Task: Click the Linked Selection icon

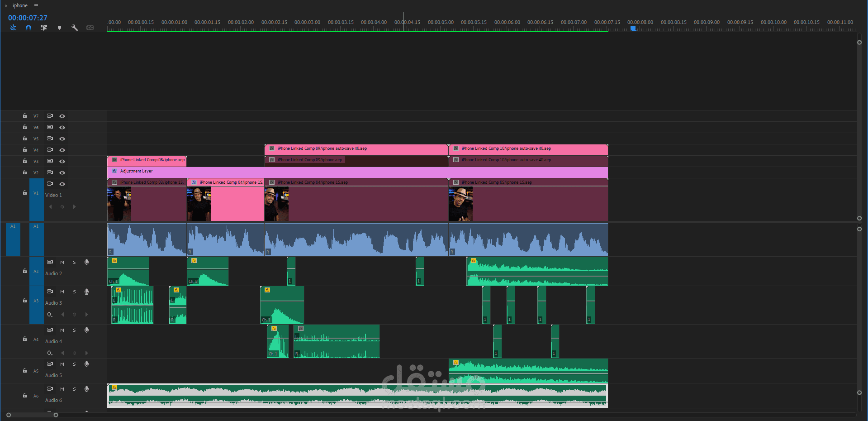Action: coord(44,28)
